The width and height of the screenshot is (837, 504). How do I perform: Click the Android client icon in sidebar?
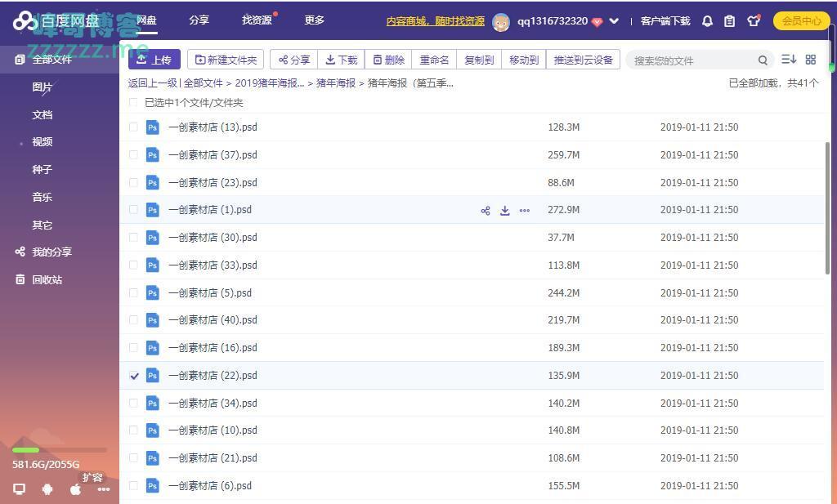pyautogui.click(x=47, y=488)
